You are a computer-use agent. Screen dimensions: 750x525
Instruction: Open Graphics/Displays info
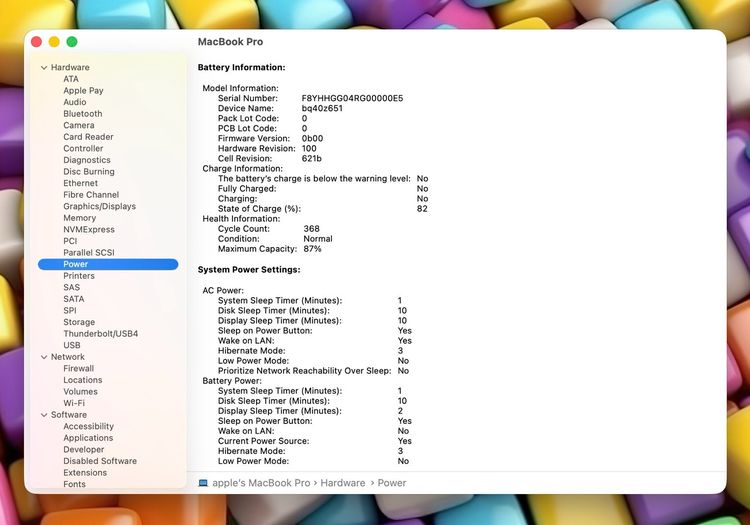pyautogui.click(x=99, y=207)
